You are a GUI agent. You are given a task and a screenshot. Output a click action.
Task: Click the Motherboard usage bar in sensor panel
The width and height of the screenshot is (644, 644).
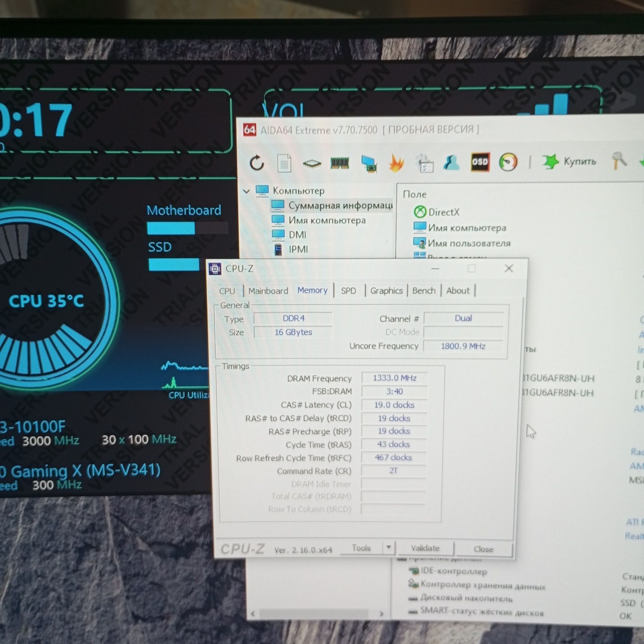point(187,228)
